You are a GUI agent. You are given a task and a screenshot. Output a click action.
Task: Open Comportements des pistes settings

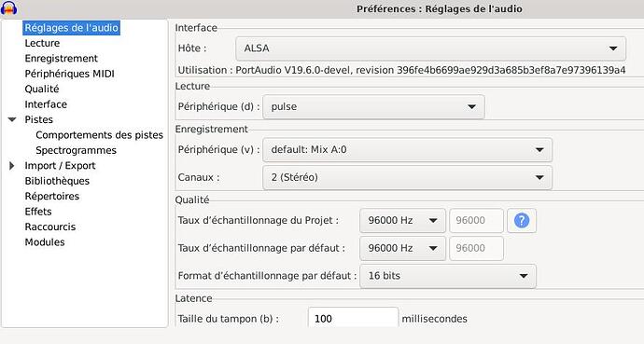point(99,135)
